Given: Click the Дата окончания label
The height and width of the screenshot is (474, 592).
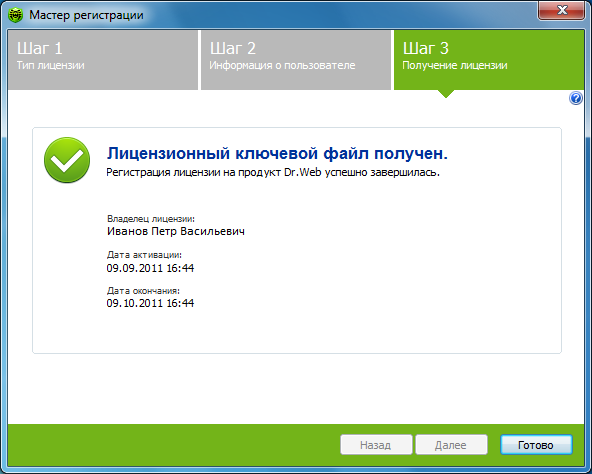Looking at the screenshot, I should [143, 290].
